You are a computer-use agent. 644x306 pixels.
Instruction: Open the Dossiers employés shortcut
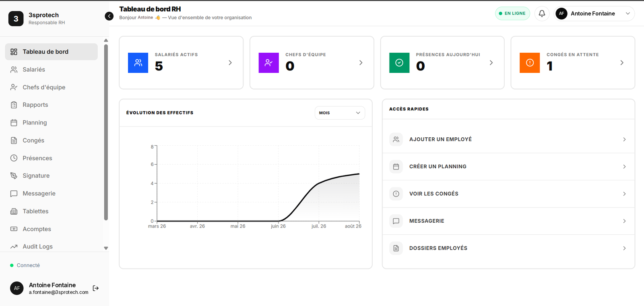tap(508, 248)
